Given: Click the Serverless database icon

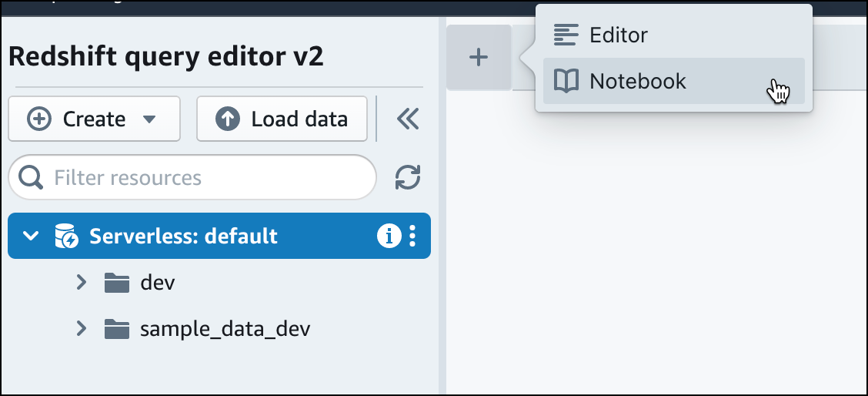Looking at the screenshot, I should (x=65, y=237).
